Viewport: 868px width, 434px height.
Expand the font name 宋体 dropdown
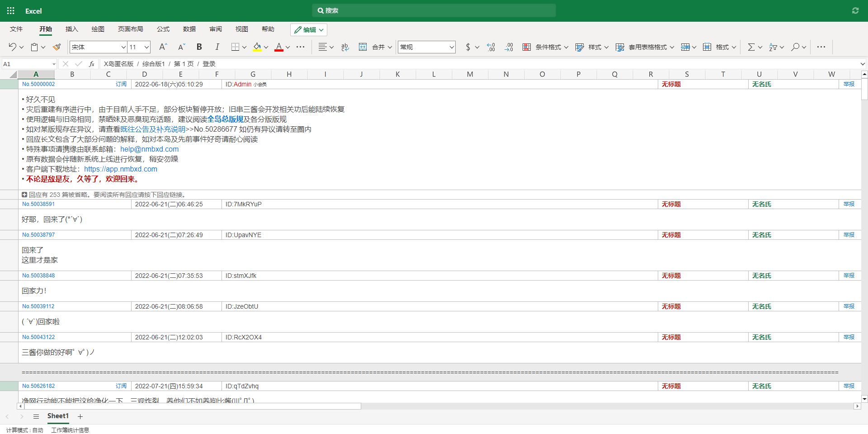123,47
